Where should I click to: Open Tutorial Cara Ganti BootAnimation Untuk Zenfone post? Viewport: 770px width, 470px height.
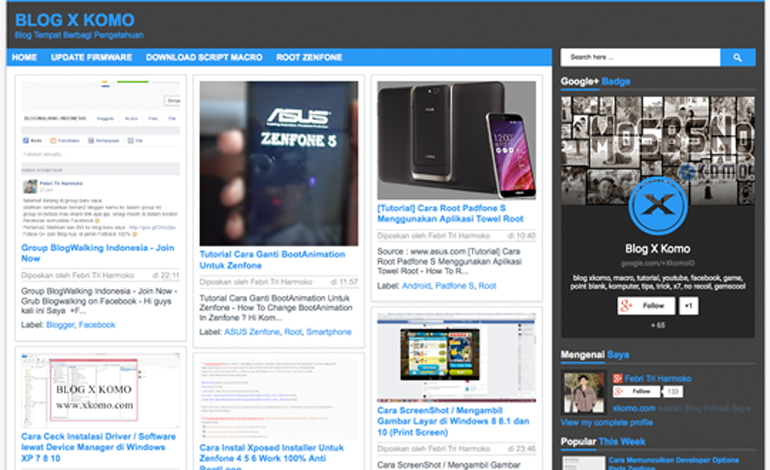(x=272, y=260)
